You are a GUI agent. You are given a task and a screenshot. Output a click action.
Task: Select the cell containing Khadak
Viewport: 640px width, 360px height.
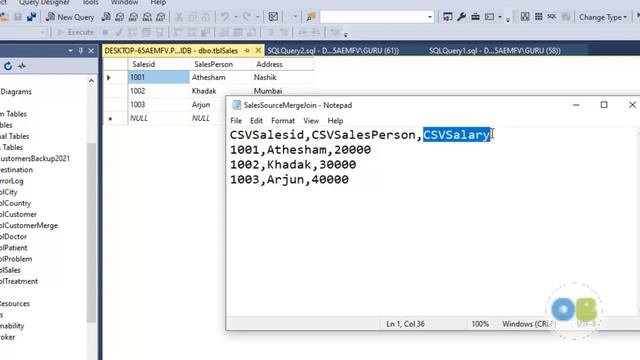pos(220,91)
